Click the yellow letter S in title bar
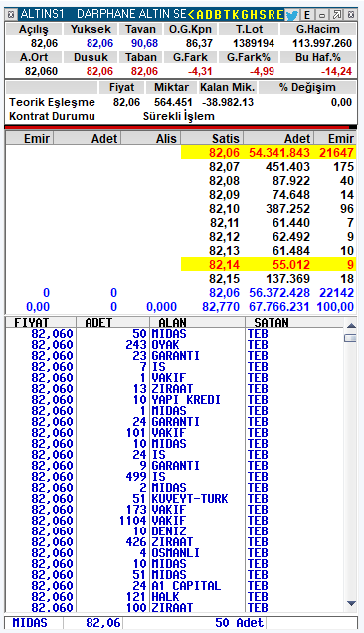 (263, 15)
